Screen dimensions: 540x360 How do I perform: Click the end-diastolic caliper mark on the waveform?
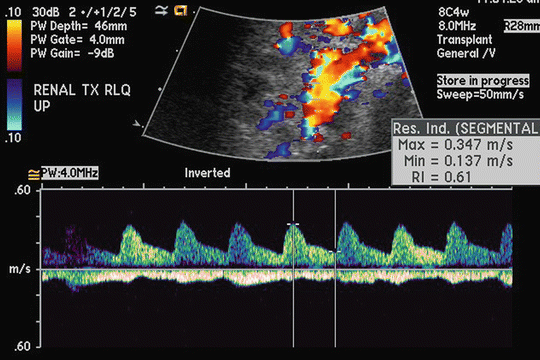click(x=335, y=252)
